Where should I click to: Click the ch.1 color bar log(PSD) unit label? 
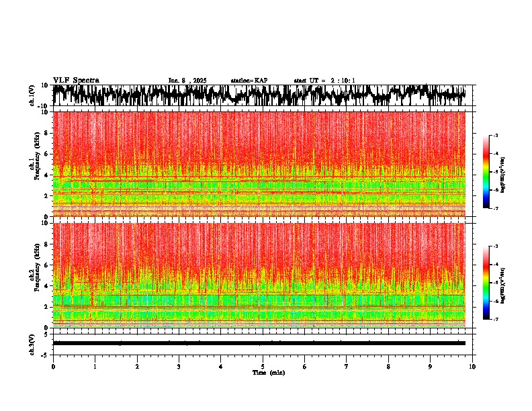[x=503, y=175]
